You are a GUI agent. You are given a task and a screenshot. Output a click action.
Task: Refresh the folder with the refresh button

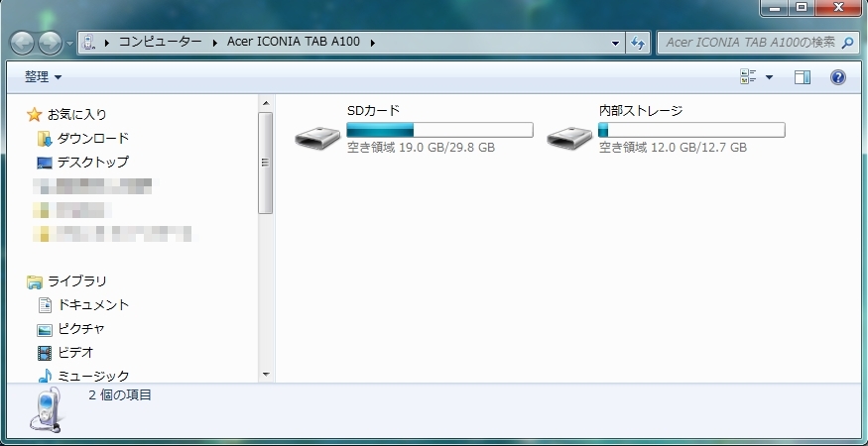(638, 43)
